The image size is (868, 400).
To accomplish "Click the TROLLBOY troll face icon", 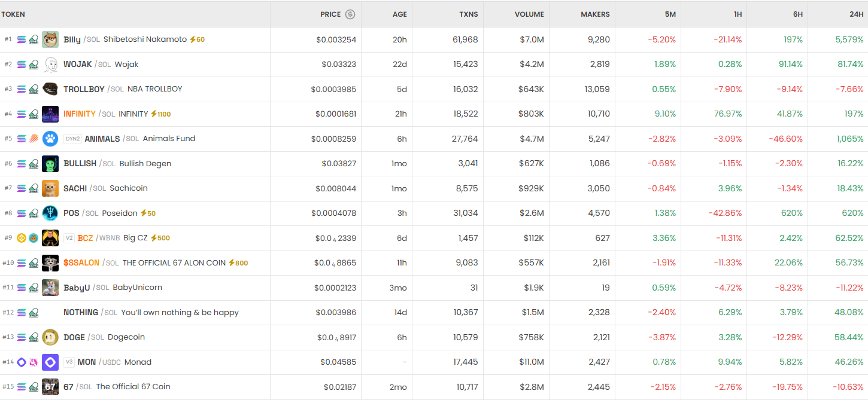I will click(x=50, y=89).
